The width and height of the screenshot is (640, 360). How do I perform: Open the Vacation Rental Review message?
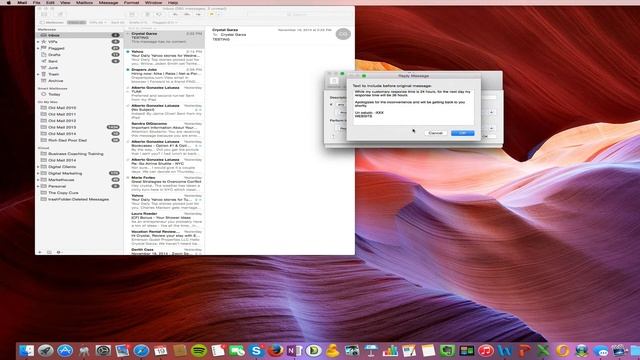tap(164, 238)
